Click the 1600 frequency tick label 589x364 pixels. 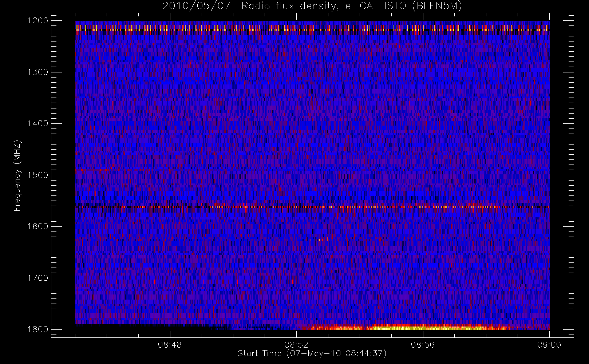pyautogui.click(x=38, y=226)
